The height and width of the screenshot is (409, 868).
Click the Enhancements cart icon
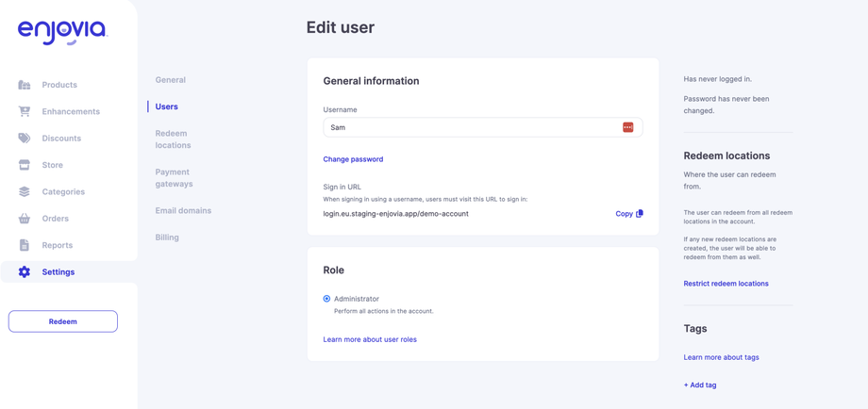25,111
